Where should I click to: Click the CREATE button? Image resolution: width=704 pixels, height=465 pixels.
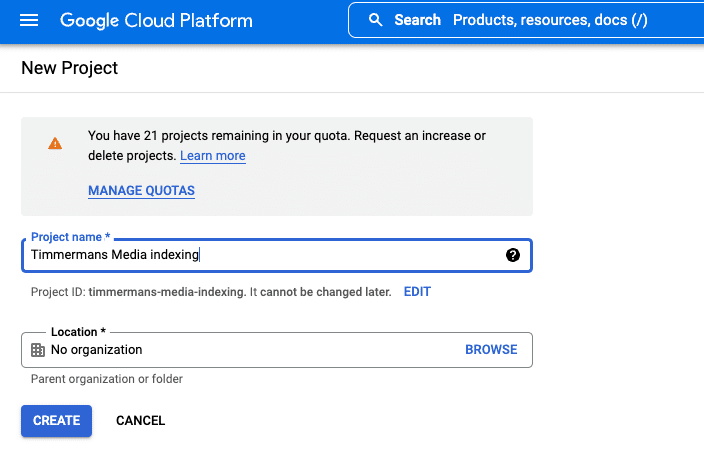[x=57, y=421]
